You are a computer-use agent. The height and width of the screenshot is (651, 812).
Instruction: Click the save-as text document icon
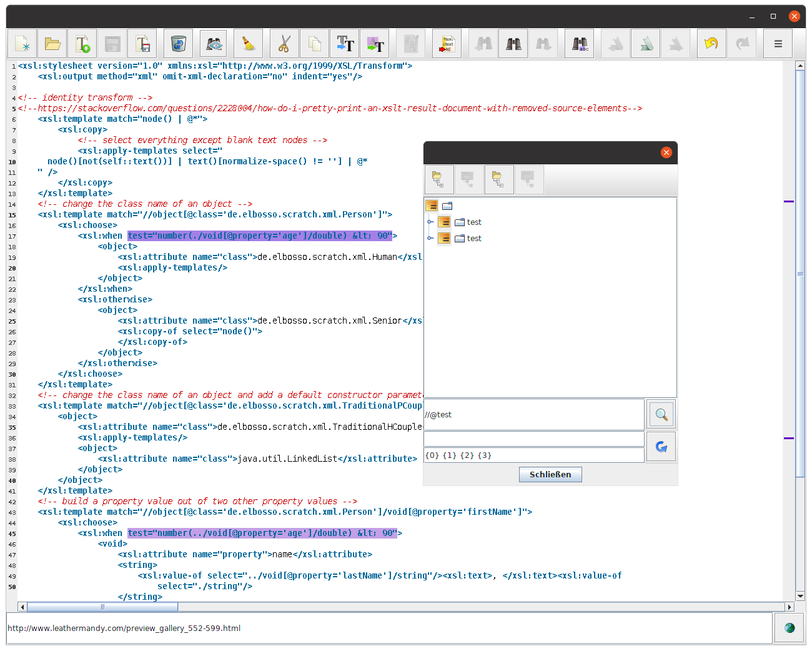pos(142,44)
